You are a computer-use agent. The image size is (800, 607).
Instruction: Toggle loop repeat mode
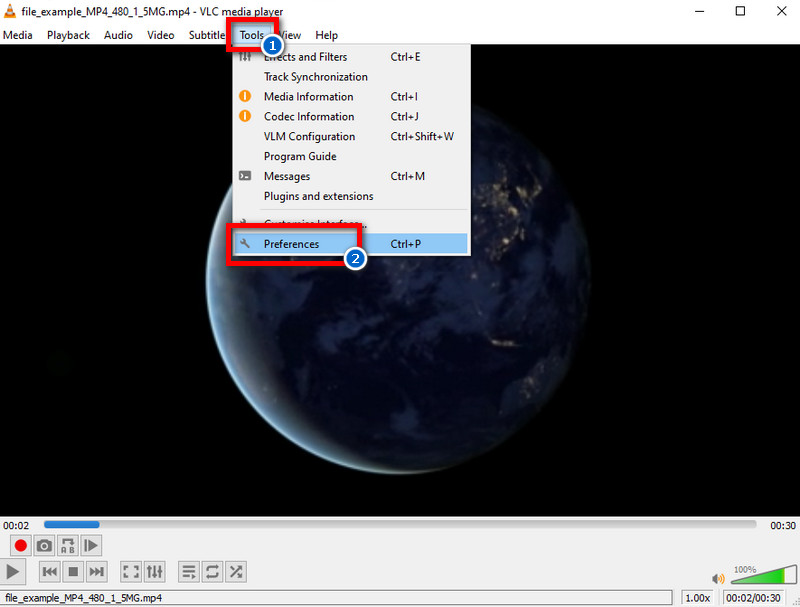(212, 572)
